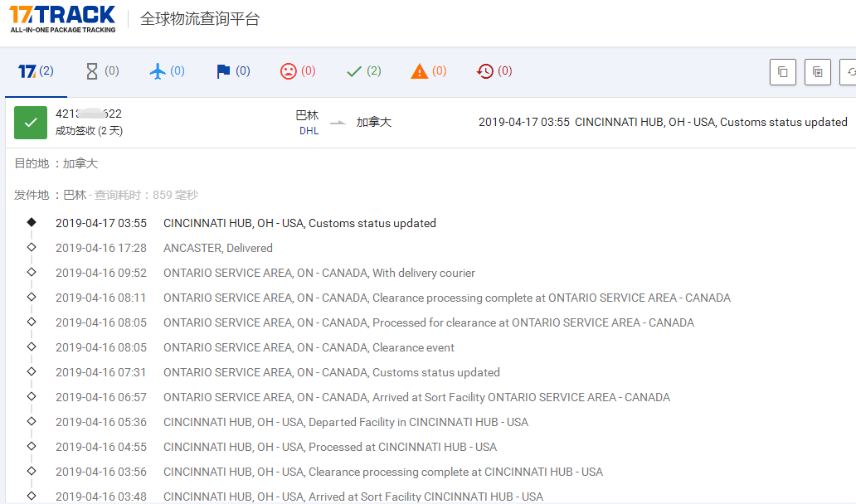Screen dimensions: 856x504
Task: Click the DHL carrier label
Action: tap(308, 129)
